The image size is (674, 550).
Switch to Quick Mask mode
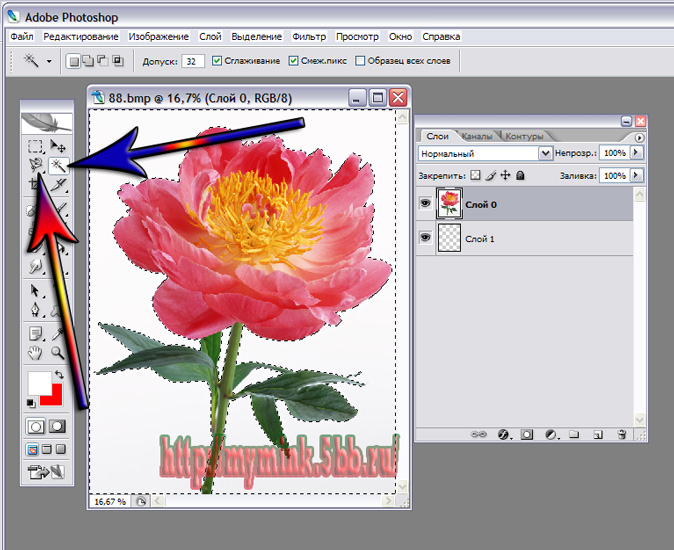point(57,426)
